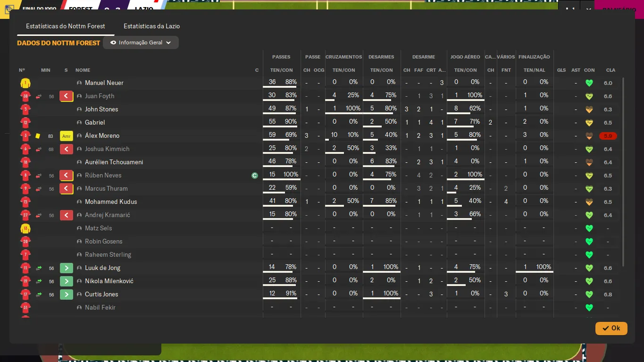Click the yellow Amr status badge for Álex Moreno
The image size is (644, 362).
(67, 136)
